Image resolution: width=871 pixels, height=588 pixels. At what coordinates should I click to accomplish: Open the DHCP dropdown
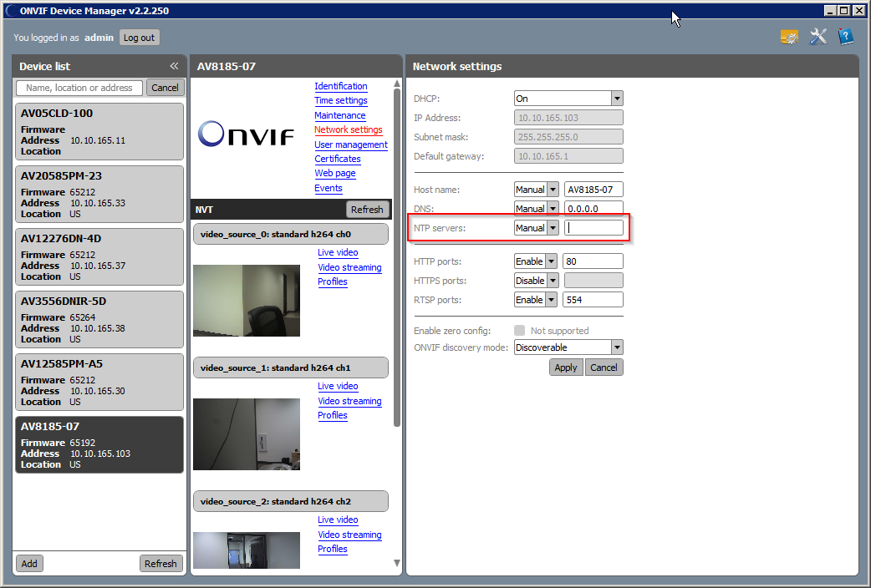point(568,99)
